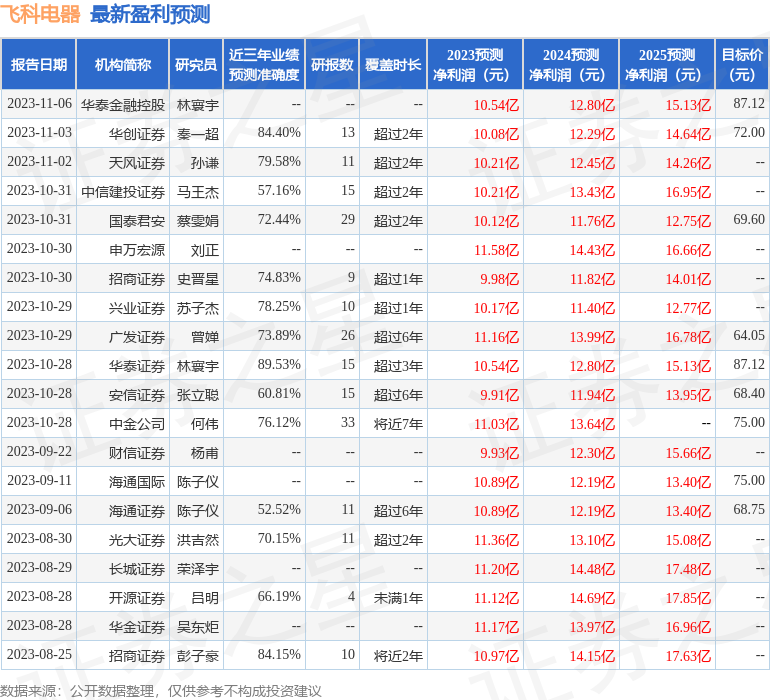770x700 pixels.
Task: Click target price 72.00
Action: click(x=749, y=132)
